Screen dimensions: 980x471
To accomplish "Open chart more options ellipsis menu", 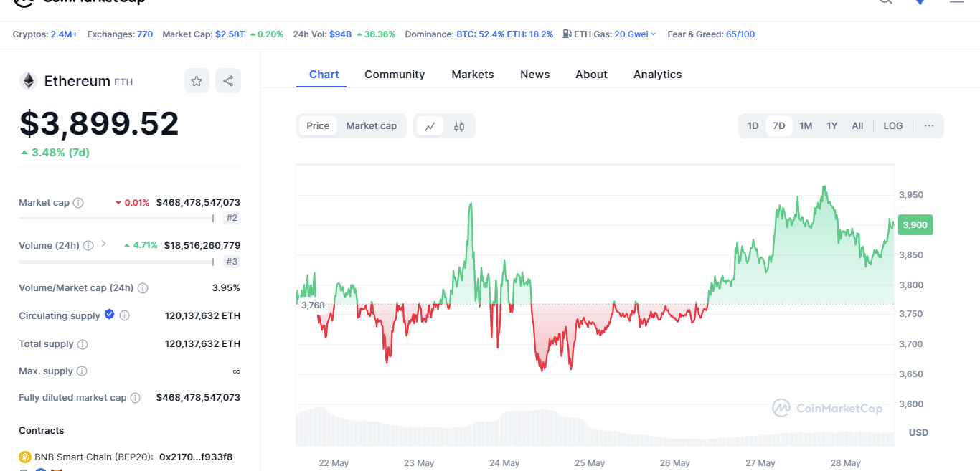I will coord(929,126).
